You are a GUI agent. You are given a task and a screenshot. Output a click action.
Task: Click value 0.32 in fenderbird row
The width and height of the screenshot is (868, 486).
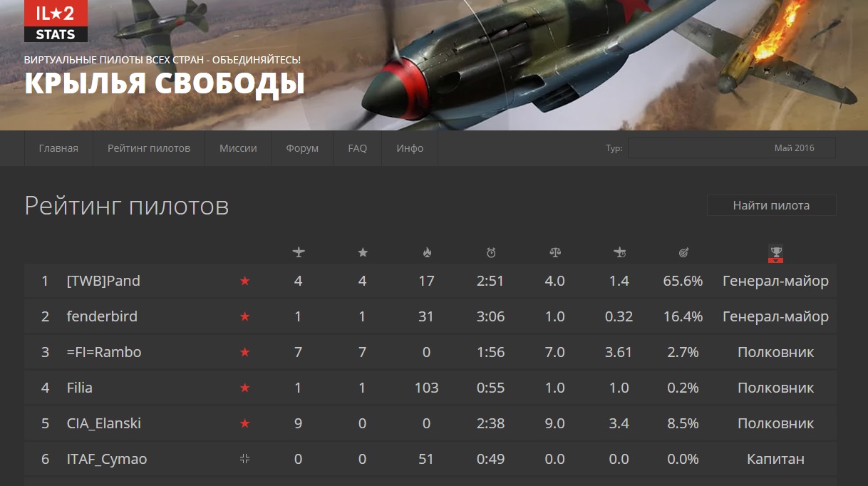[619, 316]
